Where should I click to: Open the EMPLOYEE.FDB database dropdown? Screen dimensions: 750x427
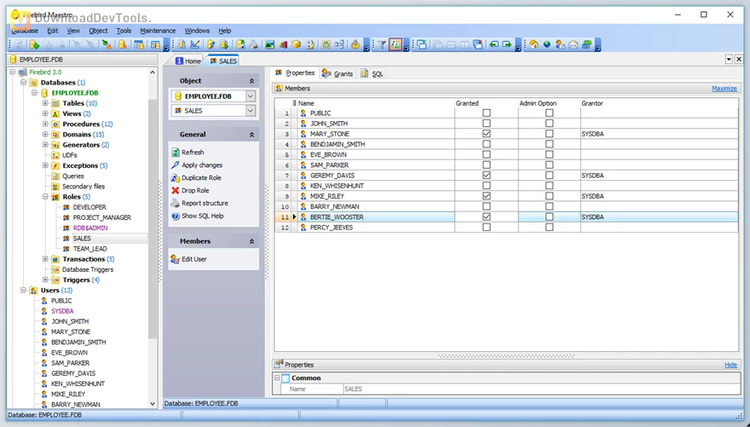(251, 96)
